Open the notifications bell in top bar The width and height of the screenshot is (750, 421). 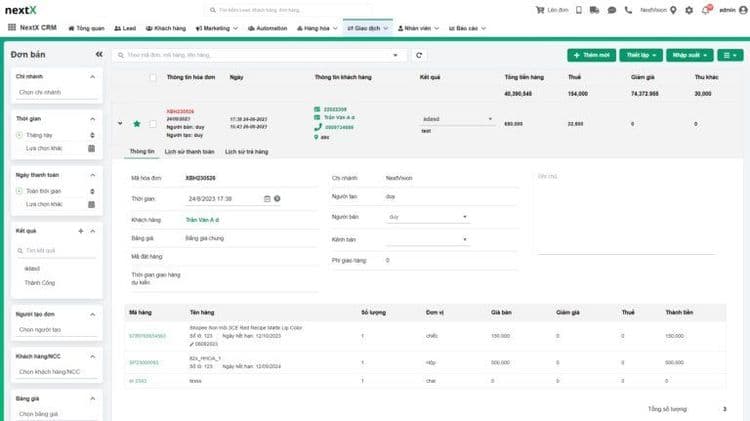707,10
